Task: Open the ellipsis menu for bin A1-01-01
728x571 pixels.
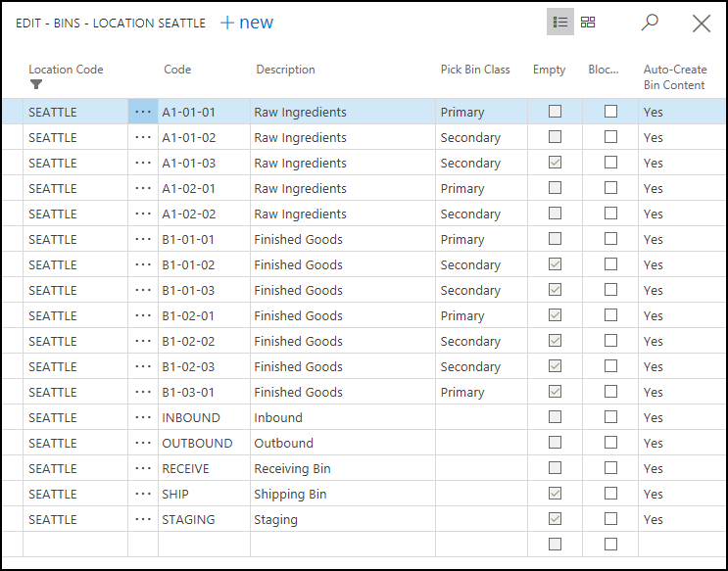Action: click(x=143, y=113)
